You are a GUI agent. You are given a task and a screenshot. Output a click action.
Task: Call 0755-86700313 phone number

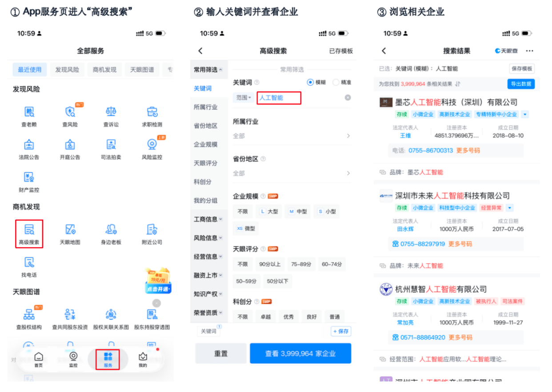pos(431,151)
